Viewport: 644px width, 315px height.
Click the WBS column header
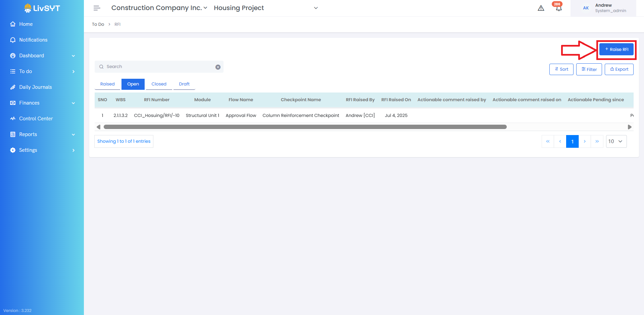point(120,100)
